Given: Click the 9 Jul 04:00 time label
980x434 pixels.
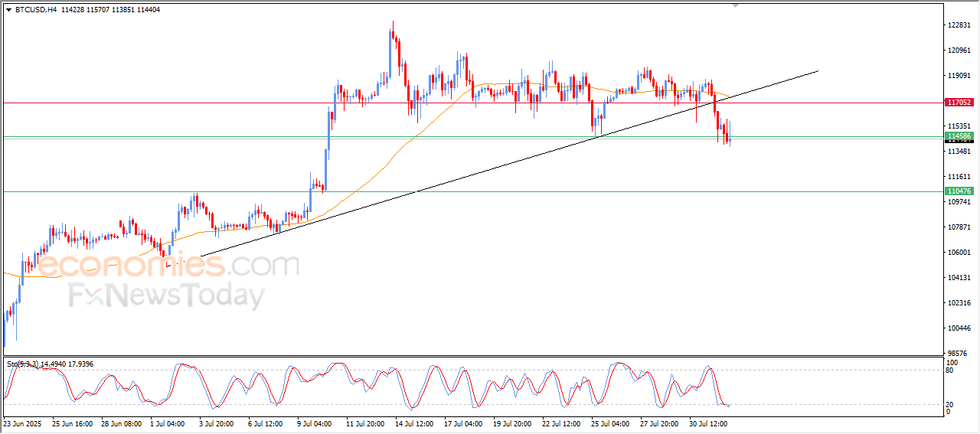Looking at the screenshot, I should pos(316,423).
